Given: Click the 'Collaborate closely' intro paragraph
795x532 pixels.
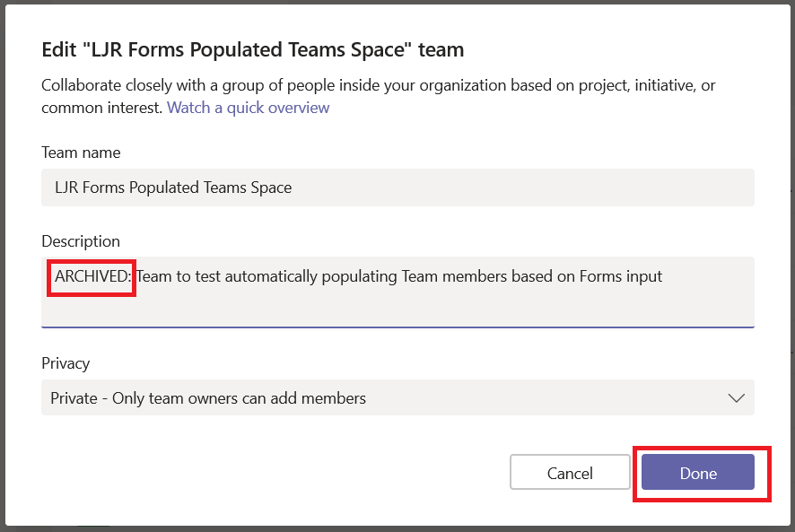Looking at the screenshot, I should pos(379,96).
